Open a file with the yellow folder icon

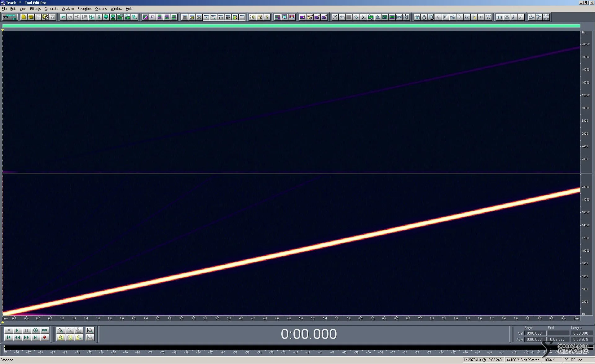[31, 17]
